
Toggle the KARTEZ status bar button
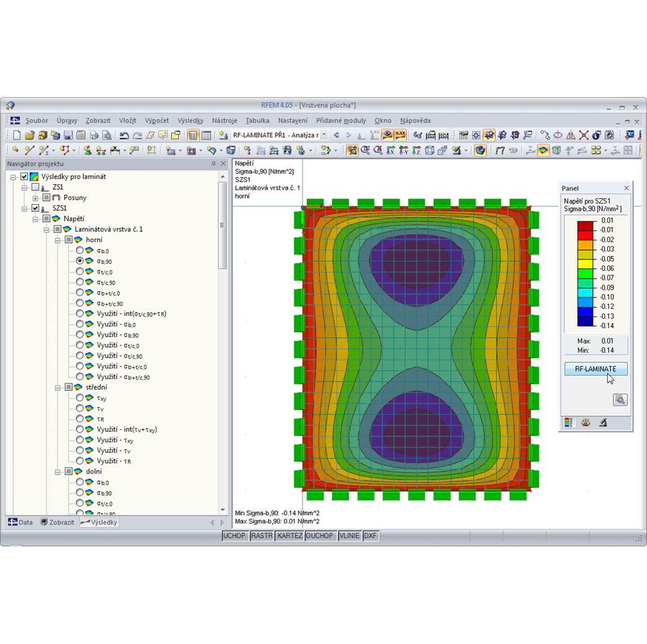click(x=290, y=536)
